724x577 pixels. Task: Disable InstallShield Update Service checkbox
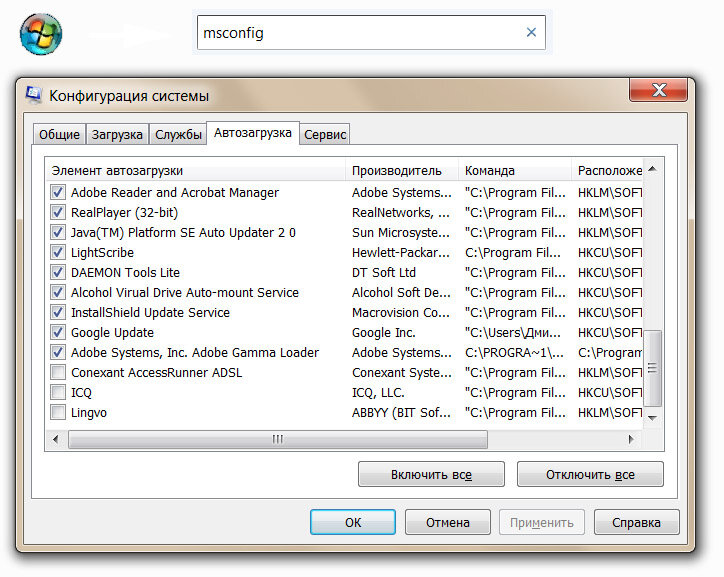[58, 312]
